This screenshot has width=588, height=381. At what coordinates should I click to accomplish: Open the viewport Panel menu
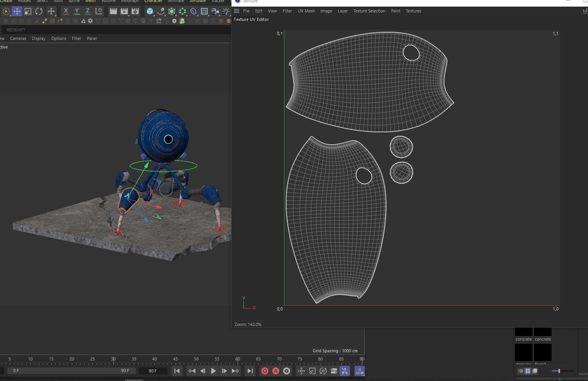(x=92, y=38)
